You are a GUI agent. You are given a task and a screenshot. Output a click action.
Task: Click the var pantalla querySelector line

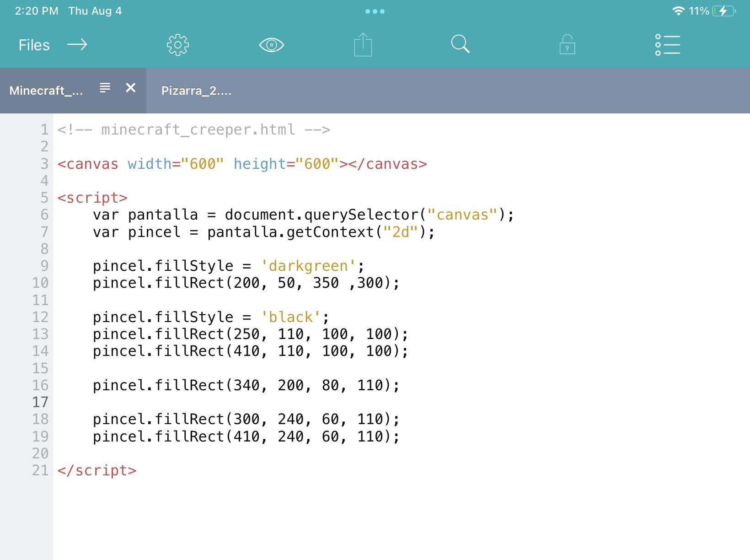click(304, 215)
